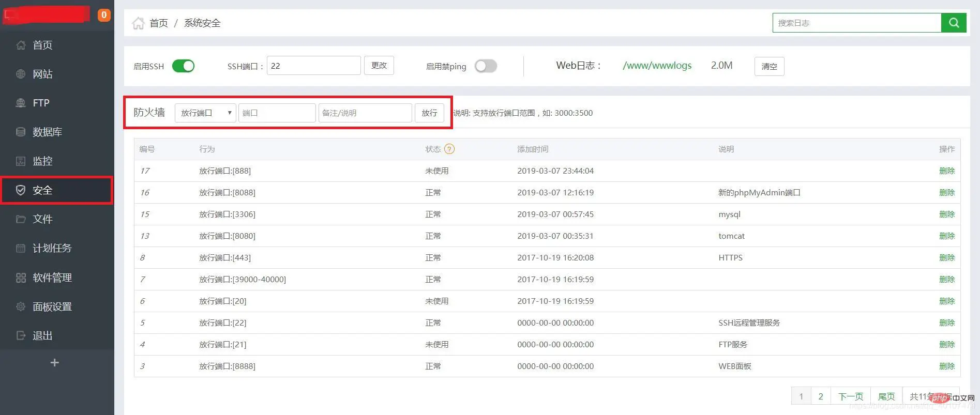Click 尾页 last page button
Screen dimensions: 980x415
pyautogui.click(x=886, y=396)
